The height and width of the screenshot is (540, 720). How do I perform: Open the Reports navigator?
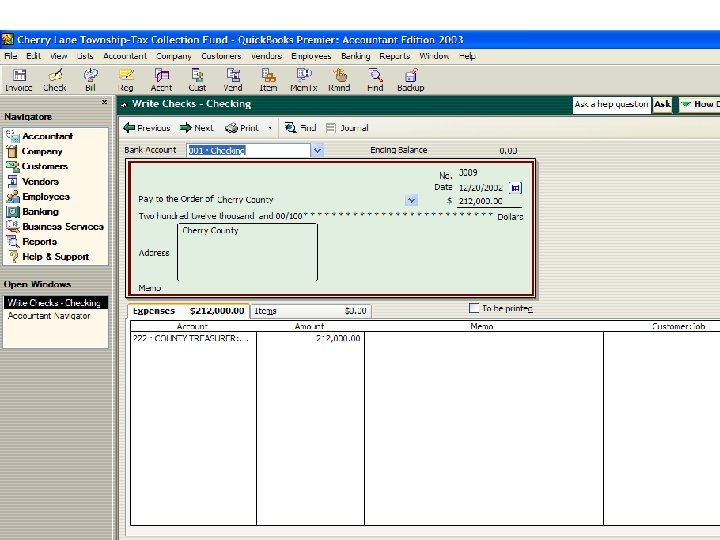[x=32, y=242]
